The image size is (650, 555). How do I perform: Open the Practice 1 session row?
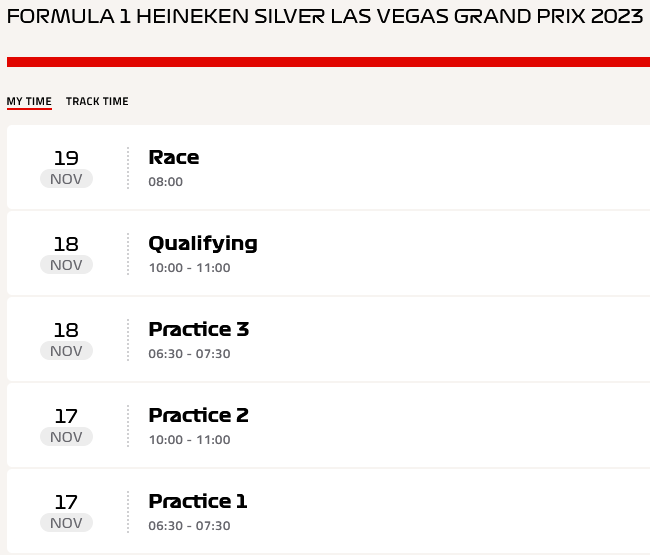328,511
